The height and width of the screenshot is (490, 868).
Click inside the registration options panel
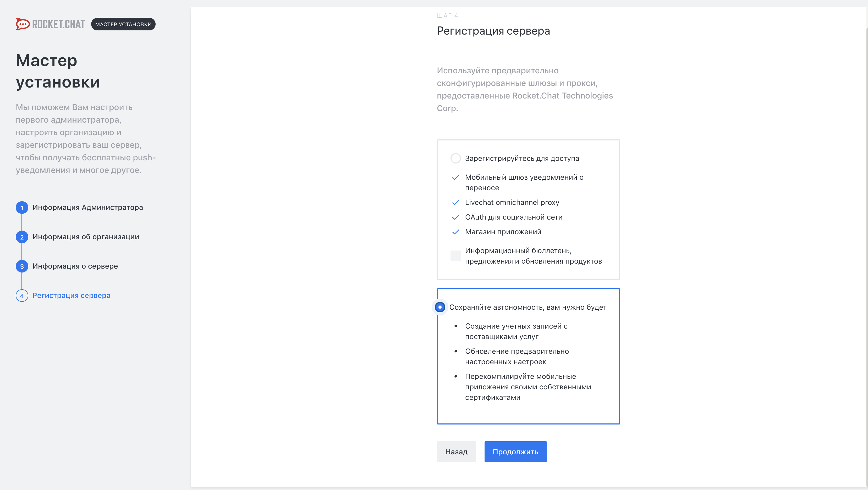(x=528, y=209)
